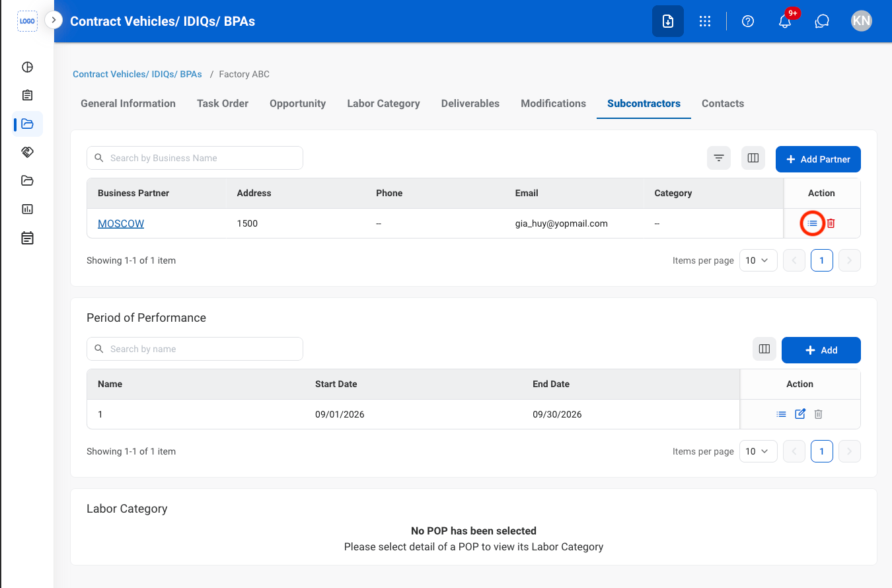Viewport: 892px width, 588px height.
Task: Open the apps grid menu
Action: (705, 21)
